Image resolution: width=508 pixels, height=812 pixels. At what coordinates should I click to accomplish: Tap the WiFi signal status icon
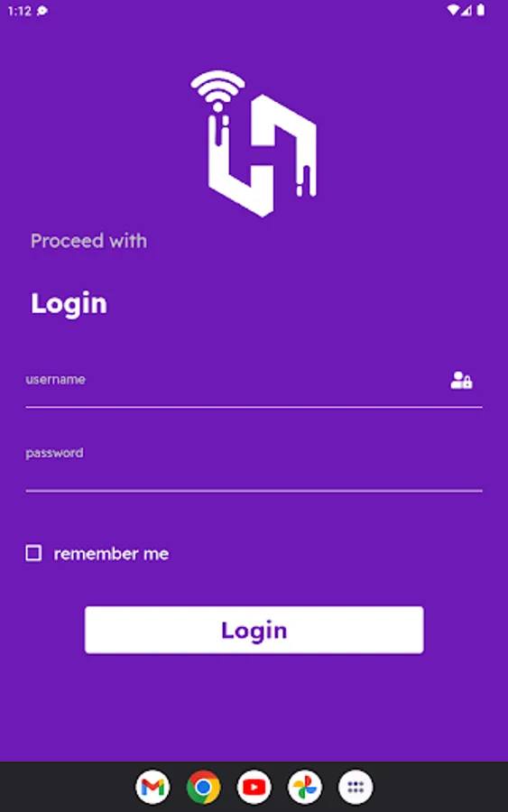(453, 10)
